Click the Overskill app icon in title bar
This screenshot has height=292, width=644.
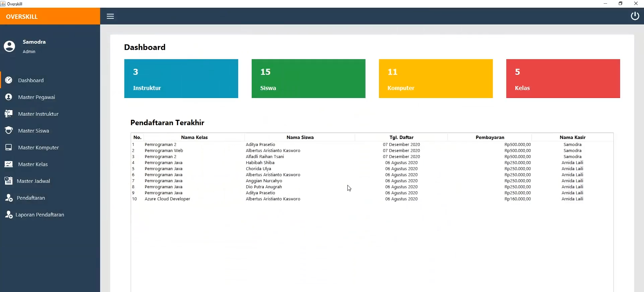3,4
